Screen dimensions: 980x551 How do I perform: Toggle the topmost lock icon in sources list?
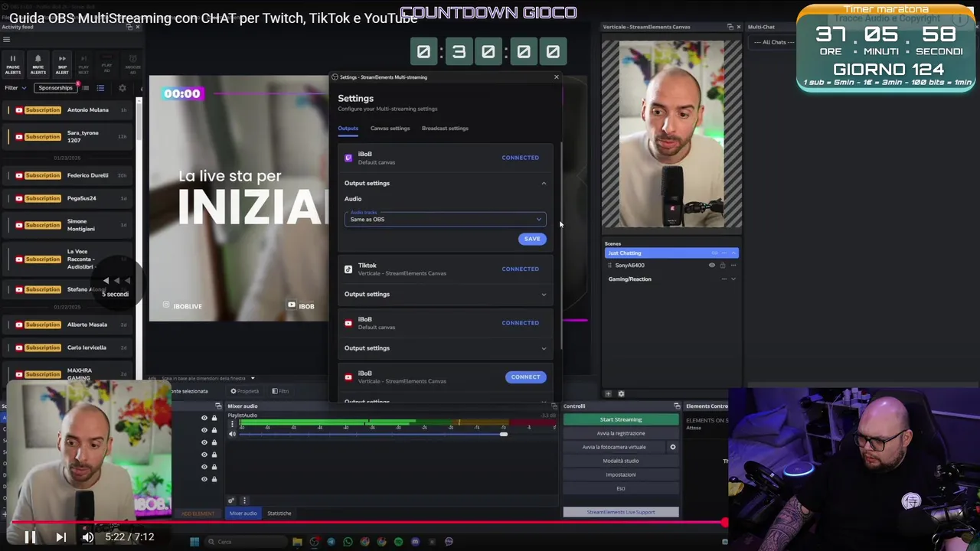[214, 418]
